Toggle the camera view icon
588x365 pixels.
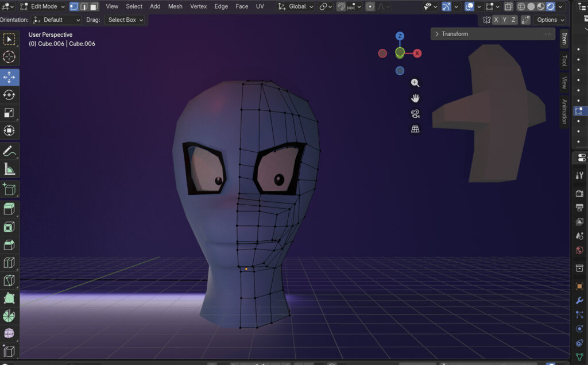pos(415,114)
